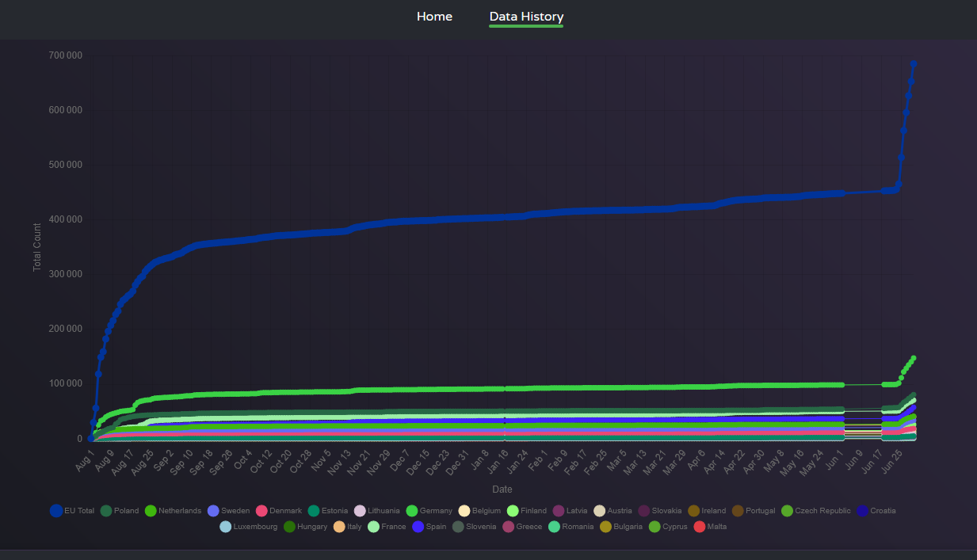Click the Latvia legend color swatch
977x560 pixels.
pos(559,511)
